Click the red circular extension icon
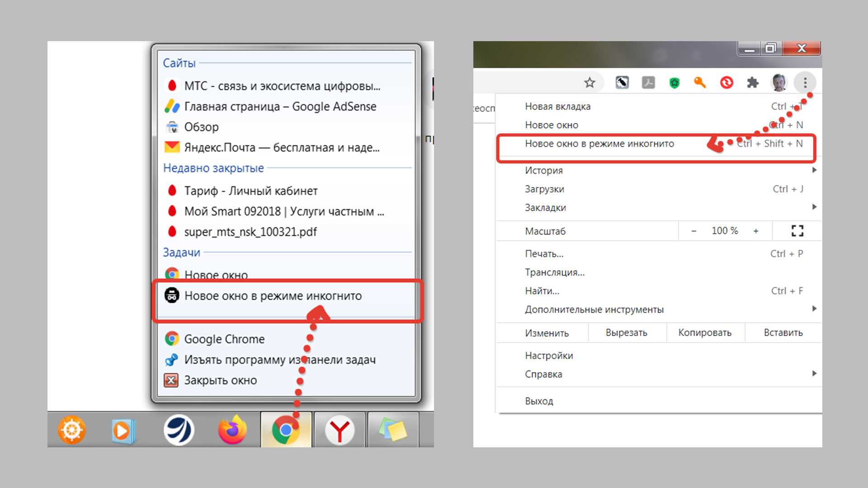The image size is (868, 488). [726, 83]
